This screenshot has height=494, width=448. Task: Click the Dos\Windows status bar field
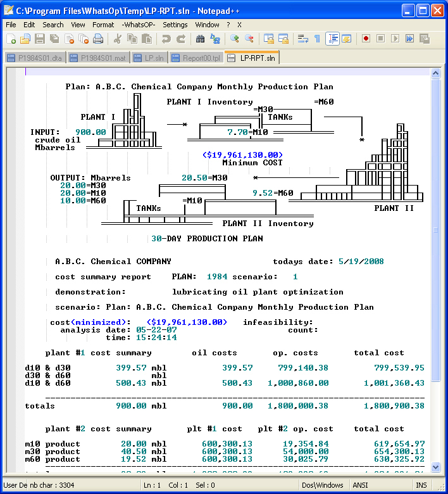pos(322,485)
